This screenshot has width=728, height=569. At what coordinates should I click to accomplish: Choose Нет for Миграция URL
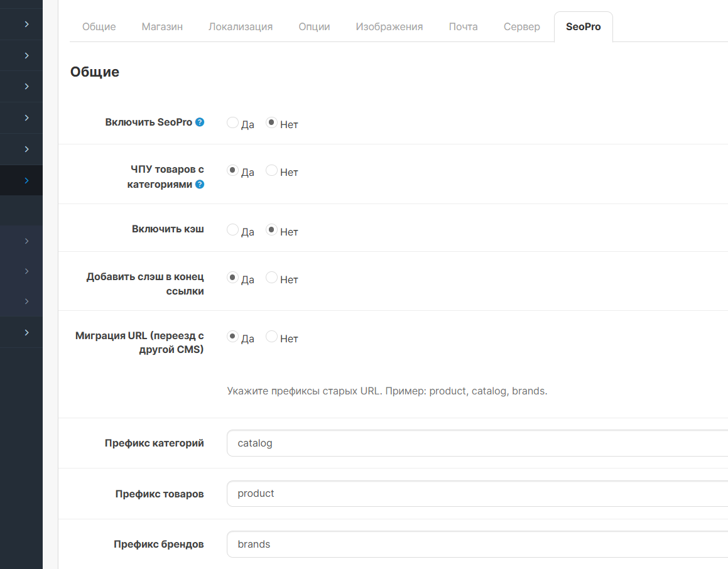point(272,337)
